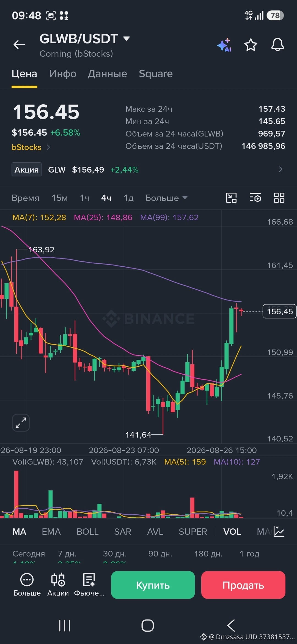Screen dimensions: 297x644
Task: Toggle the MA indicator
Action: point(19,532)
